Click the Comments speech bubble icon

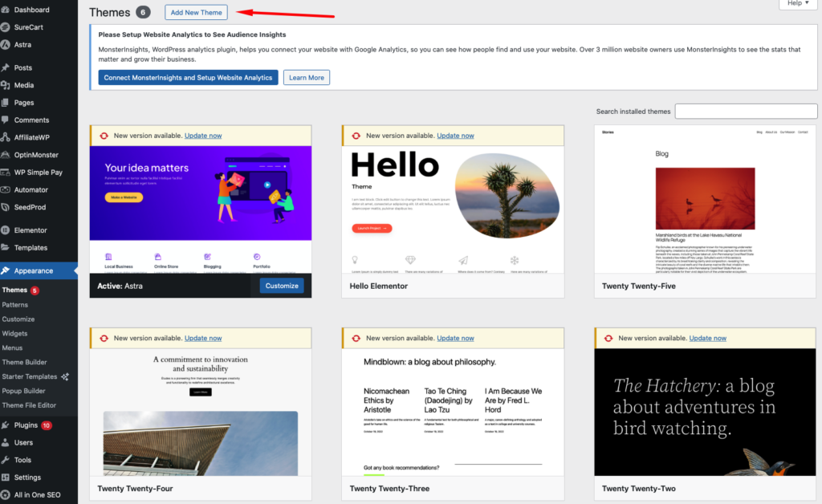pyautogui.click(x=6, y=120)
